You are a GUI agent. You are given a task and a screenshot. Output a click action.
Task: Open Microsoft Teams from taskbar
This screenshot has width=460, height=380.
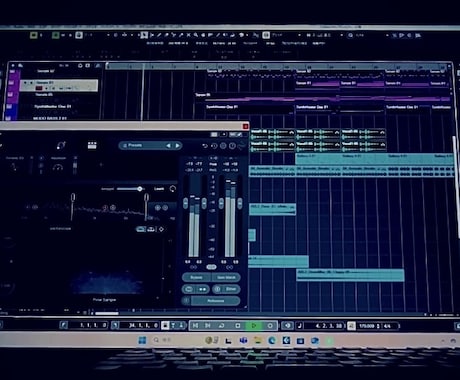[x=243, y=340]
